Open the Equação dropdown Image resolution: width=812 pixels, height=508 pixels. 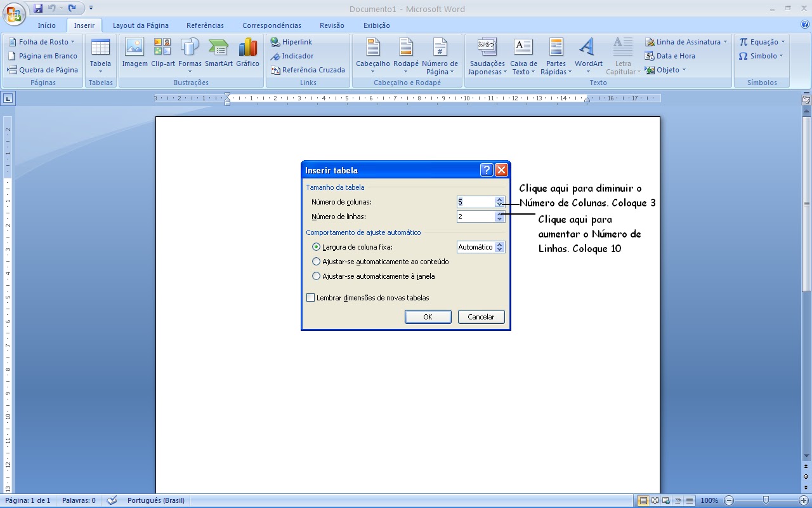(x=783, y=42)
